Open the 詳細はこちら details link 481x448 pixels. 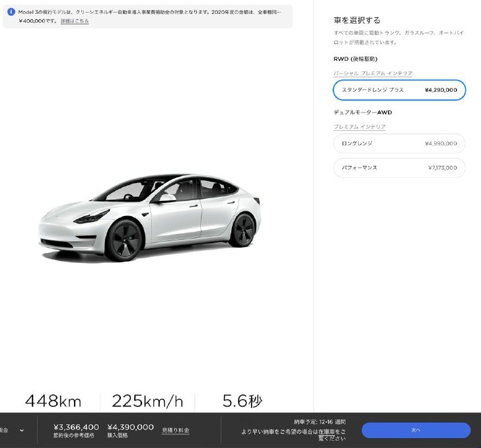(x=75, y=21)
